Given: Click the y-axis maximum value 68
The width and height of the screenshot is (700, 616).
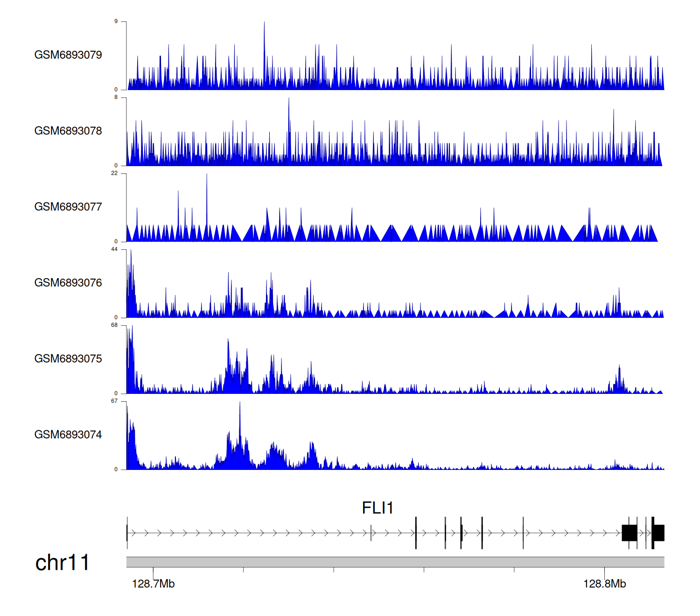Looking at the screenshot, I should pyautogui.click(x=114, y=325).
